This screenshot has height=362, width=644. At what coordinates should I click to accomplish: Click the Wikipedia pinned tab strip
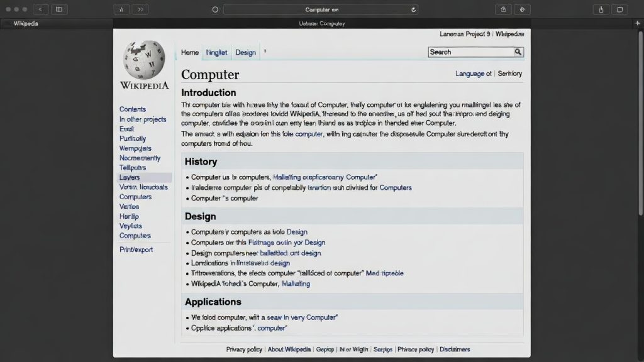tap(26, 23)
